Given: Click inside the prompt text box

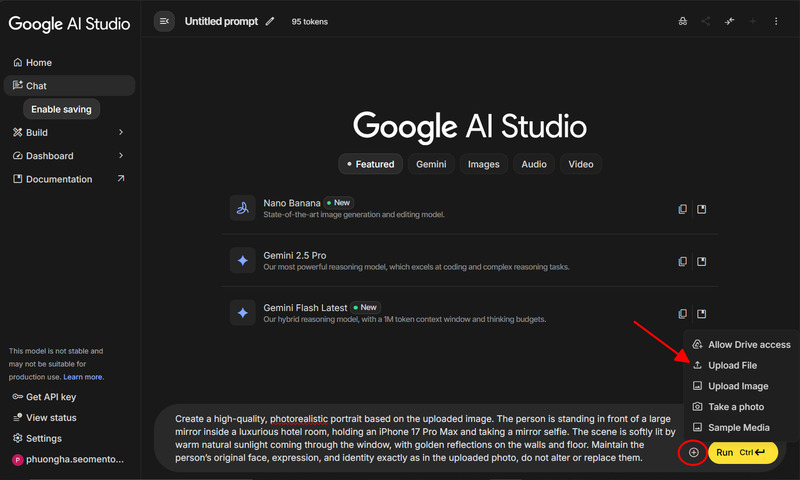Looking at the screenshot, I should click(410, 438).
